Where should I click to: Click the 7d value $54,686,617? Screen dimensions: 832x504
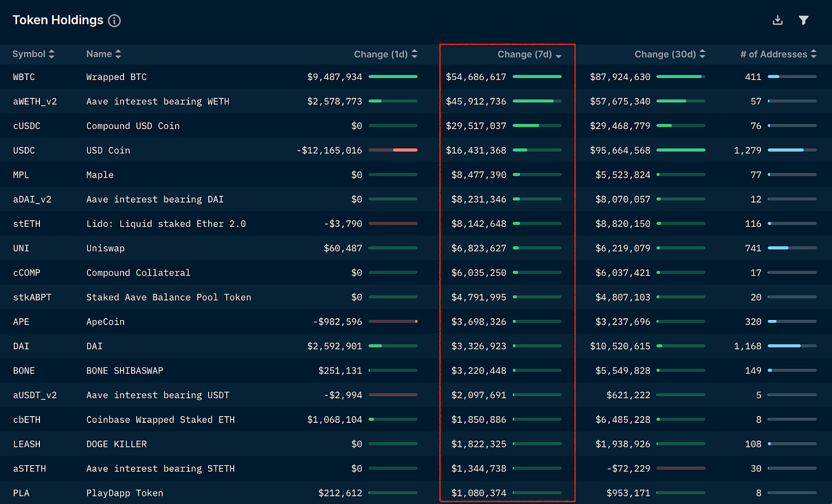pos(476,77)
